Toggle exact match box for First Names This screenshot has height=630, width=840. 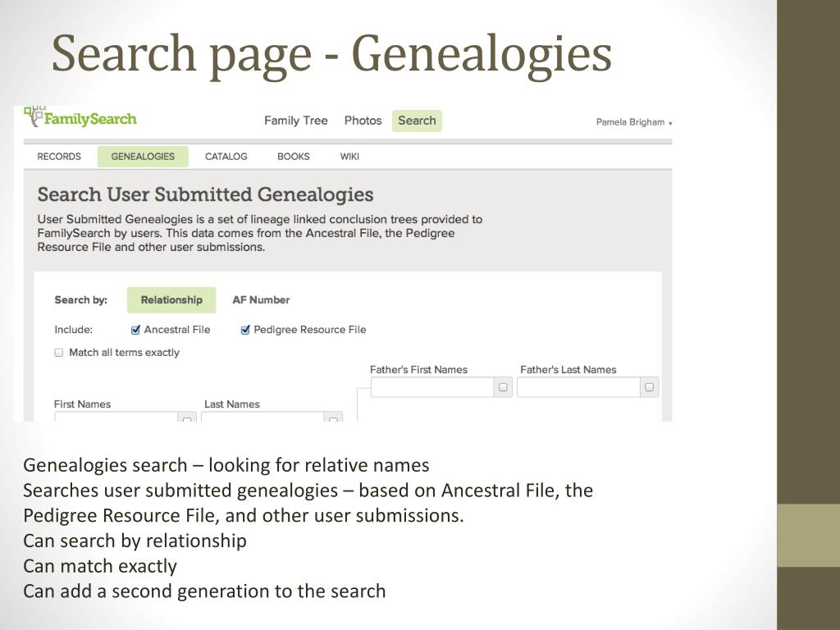187,418
